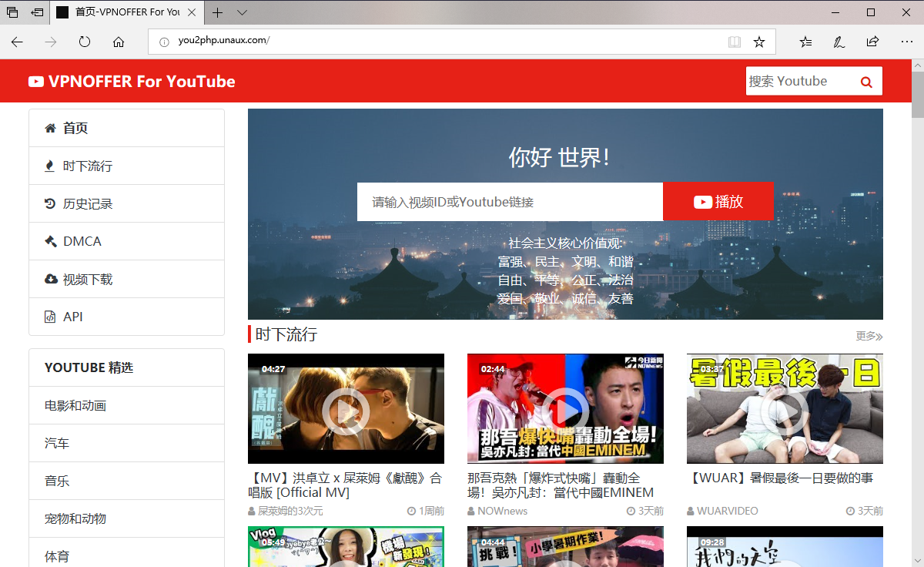Play the 暑假最後一日 thumbnail
Viewport: 924px width, 567px height.
[785, 409]
